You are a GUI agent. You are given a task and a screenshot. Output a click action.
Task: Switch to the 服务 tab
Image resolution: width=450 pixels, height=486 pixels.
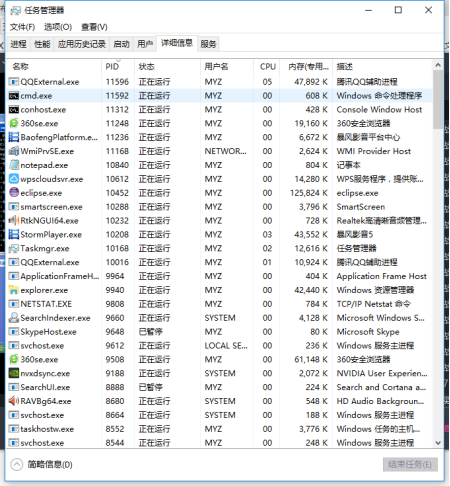(x=208, y=44)
